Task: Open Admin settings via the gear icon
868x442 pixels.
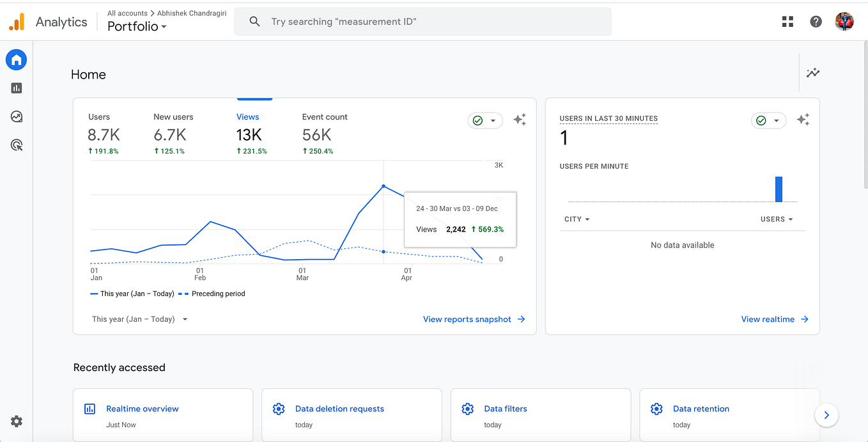Action: [15, 421]
